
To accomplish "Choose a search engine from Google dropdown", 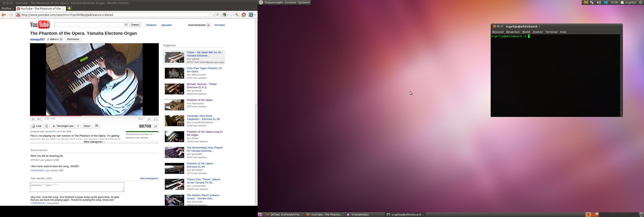I will (225, 15).
